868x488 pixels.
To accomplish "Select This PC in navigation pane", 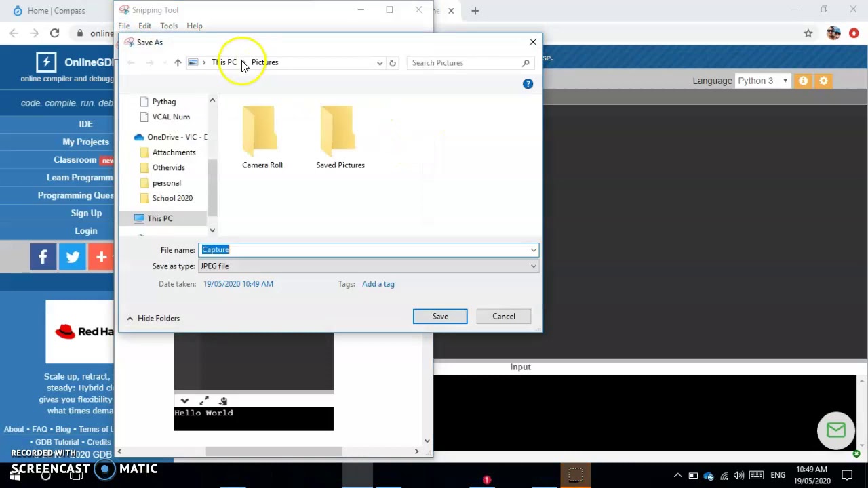I will click(x=160, y=218).
